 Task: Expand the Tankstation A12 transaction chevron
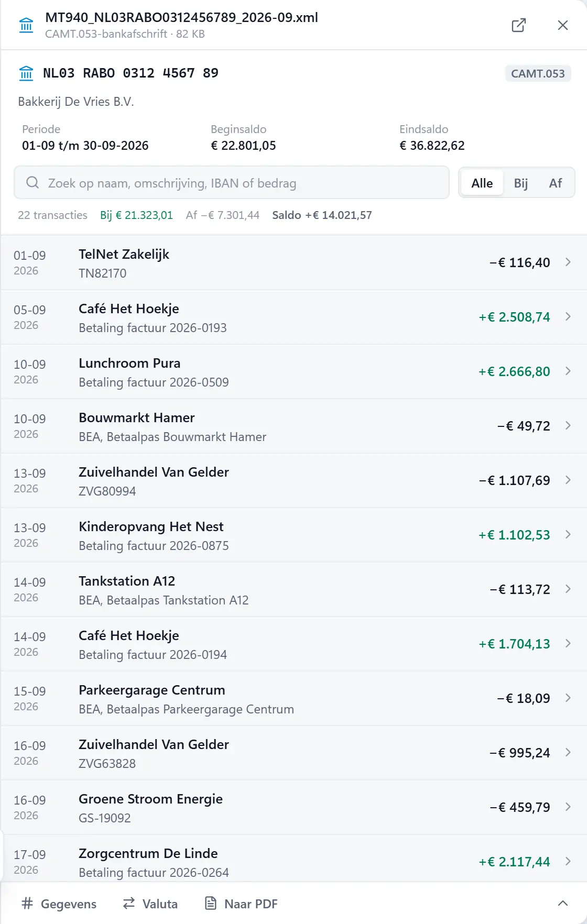[x=568, y=589]
